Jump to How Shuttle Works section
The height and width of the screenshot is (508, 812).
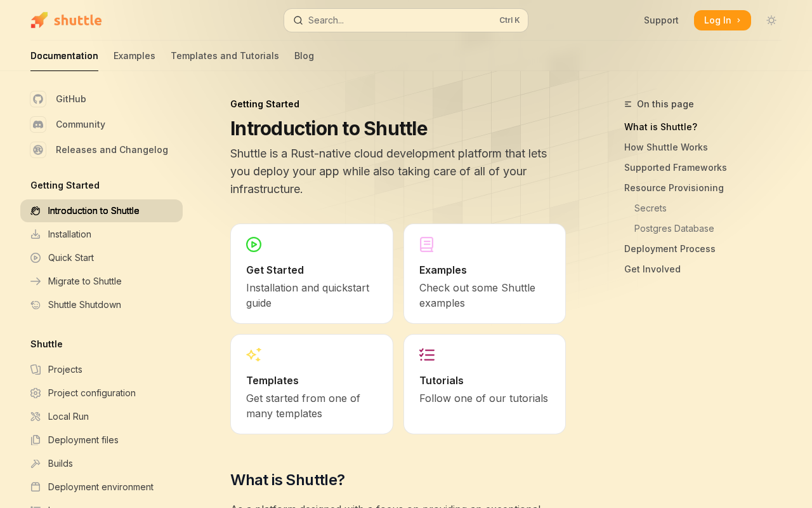coord(666,147)
